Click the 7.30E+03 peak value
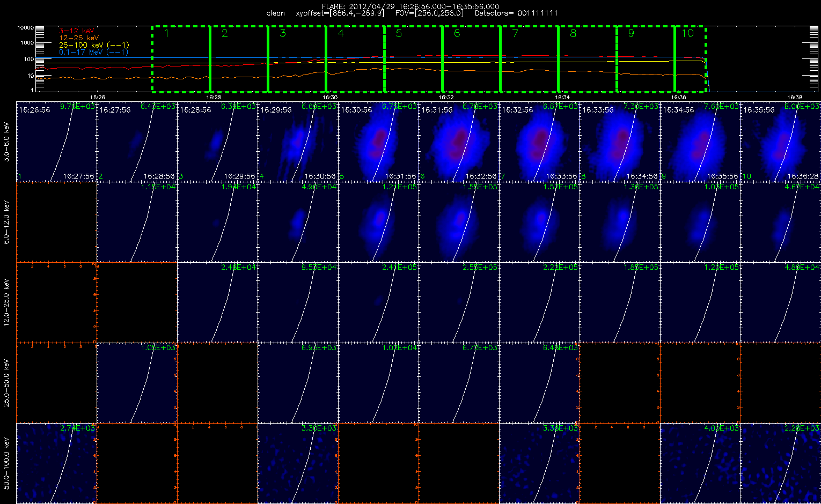Image resolution: width=821 pixels, height=504 pixels. pyautogui.click(x=641, y=107)
